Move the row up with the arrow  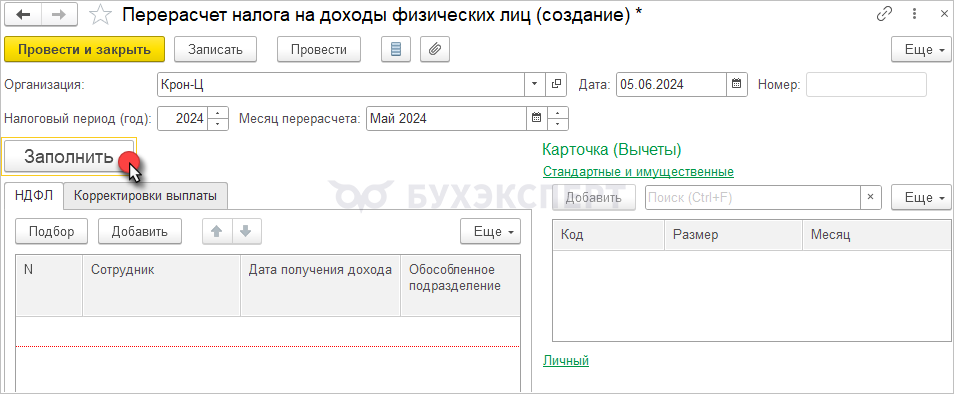217,231
